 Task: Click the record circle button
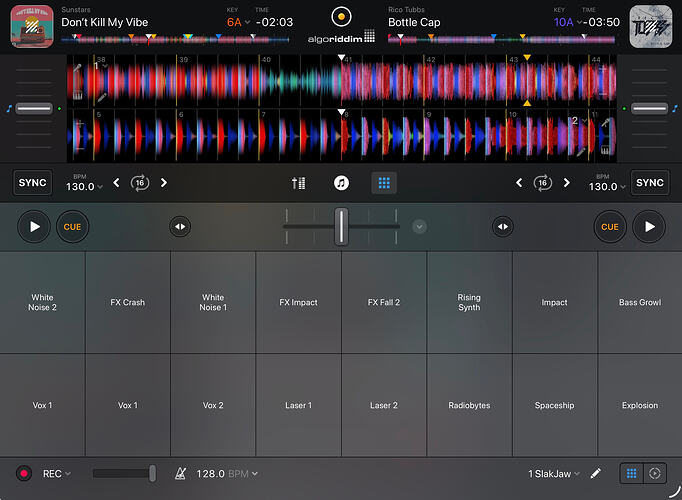click(x=24, y=473)
